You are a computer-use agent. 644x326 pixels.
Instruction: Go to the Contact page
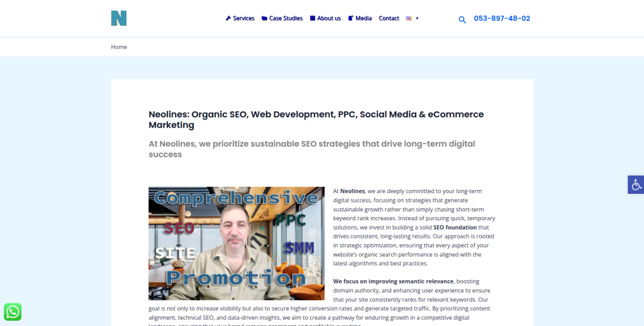pos(389,18)
